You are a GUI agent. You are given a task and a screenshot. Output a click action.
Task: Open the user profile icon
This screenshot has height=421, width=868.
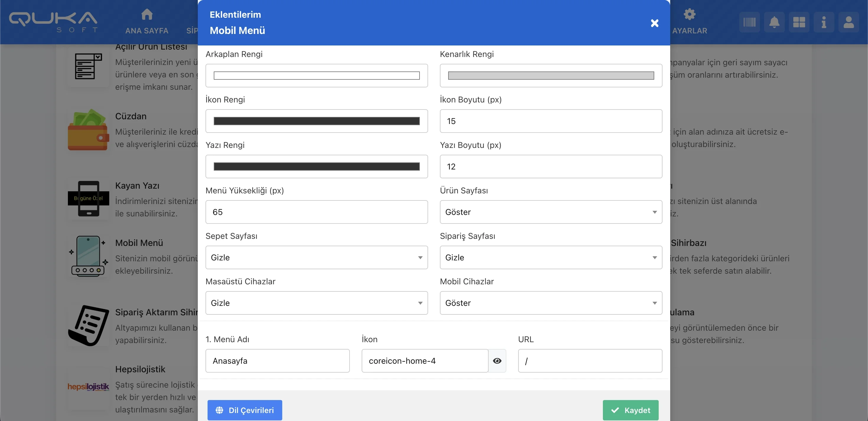pos(848,22)
